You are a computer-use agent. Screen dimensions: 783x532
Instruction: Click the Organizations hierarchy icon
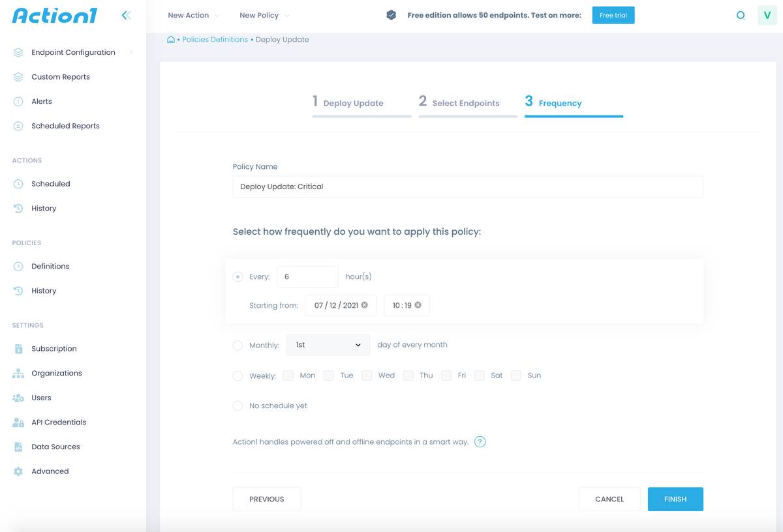pos(18,374)
